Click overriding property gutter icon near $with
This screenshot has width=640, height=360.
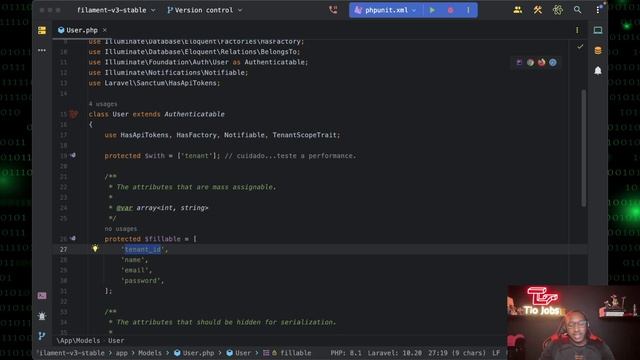(73, 155)
